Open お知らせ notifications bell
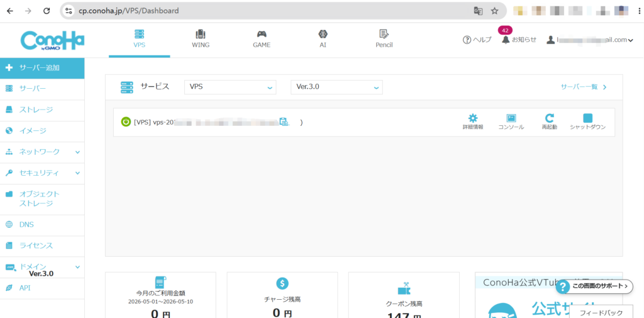This screenshot has width=644, height=318. [x=519, y=40]
